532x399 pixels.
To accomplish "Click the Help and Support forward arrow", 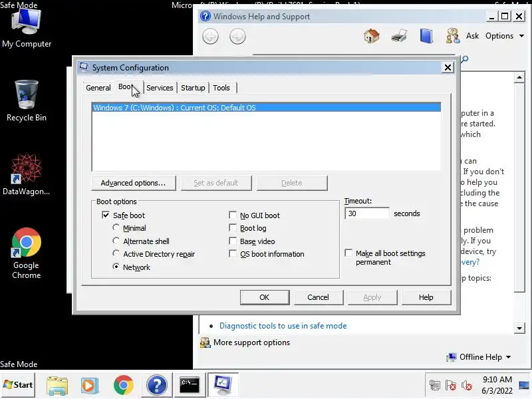I will 237,37.
